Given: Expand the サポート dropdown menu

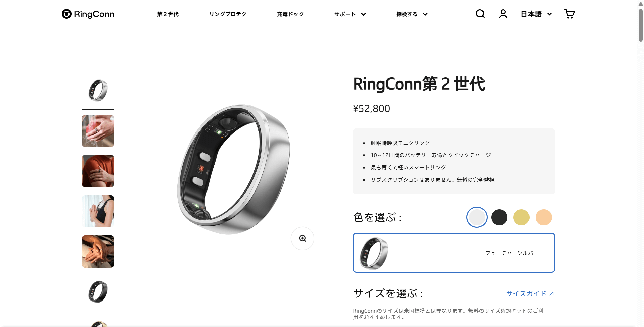Looking at the screenshot, I should click(x=350, y=14).
